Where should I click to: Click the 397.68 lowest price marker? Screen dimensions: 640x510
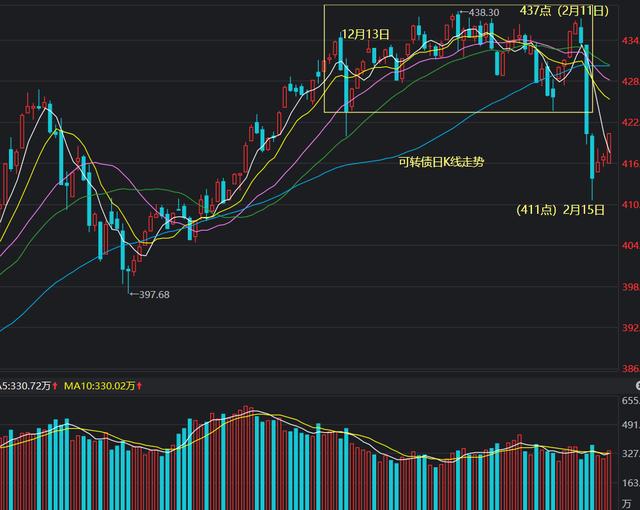point(154,294)
